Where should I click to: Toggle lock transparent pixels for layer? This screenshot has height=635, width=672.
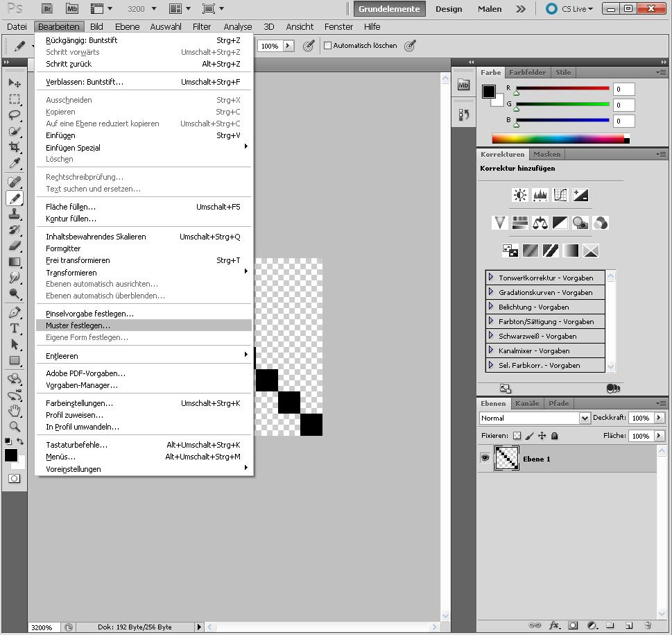[517, 436]
